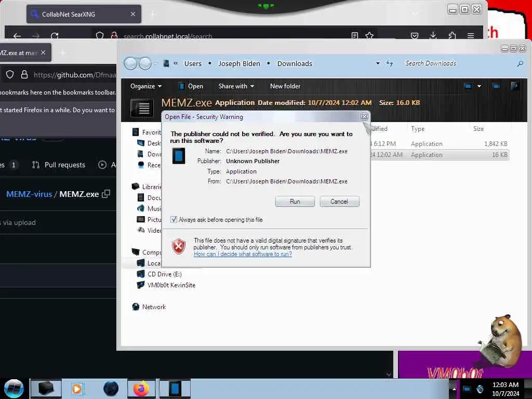Expand the Share with menu
This screenshot has width=532, height=399.
point(236,86)
